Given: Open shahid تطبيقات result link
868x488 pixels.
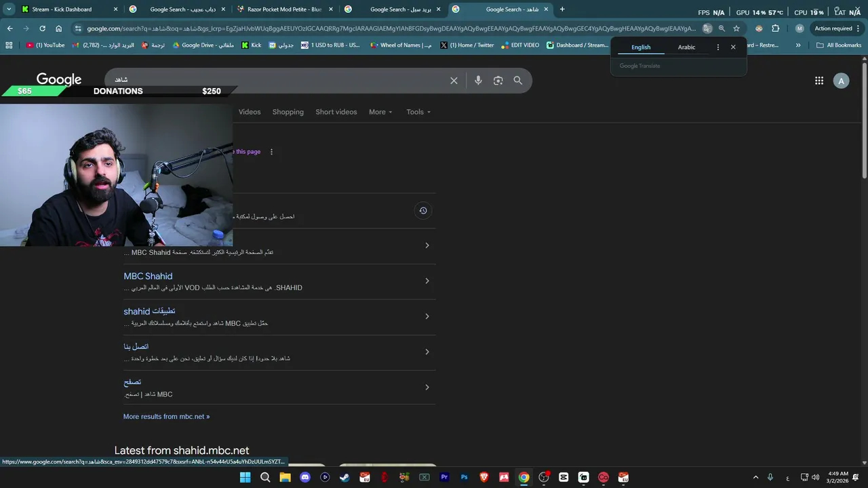Looking at the screenshot, I should click(x=149, y=311).
